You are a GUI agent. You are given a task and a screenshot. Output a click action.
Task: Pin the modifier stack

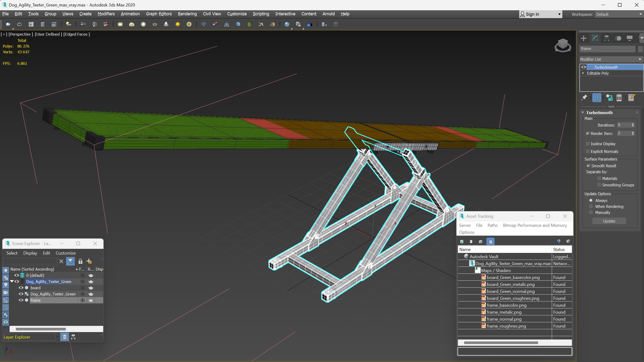[584, 98]
